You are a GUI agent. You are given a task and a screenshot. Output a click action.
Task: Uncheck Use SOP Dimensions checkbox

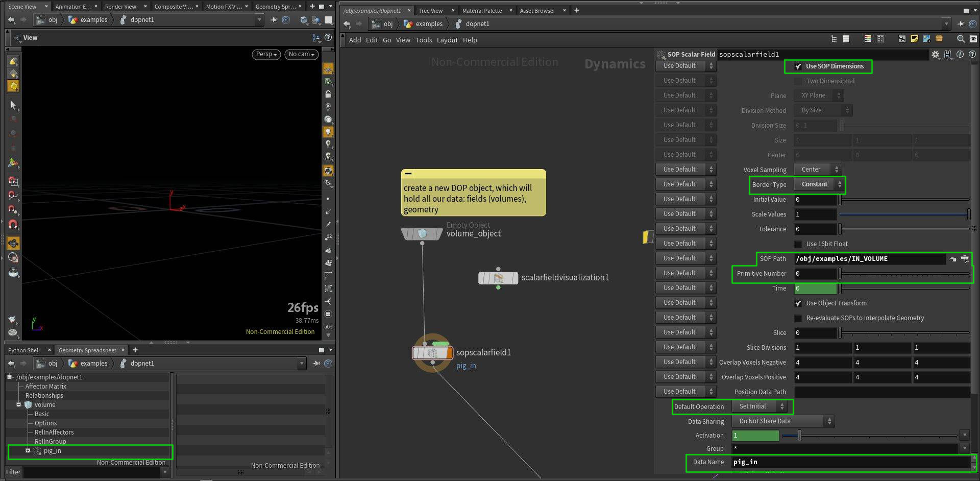click(x=798, y=66)
